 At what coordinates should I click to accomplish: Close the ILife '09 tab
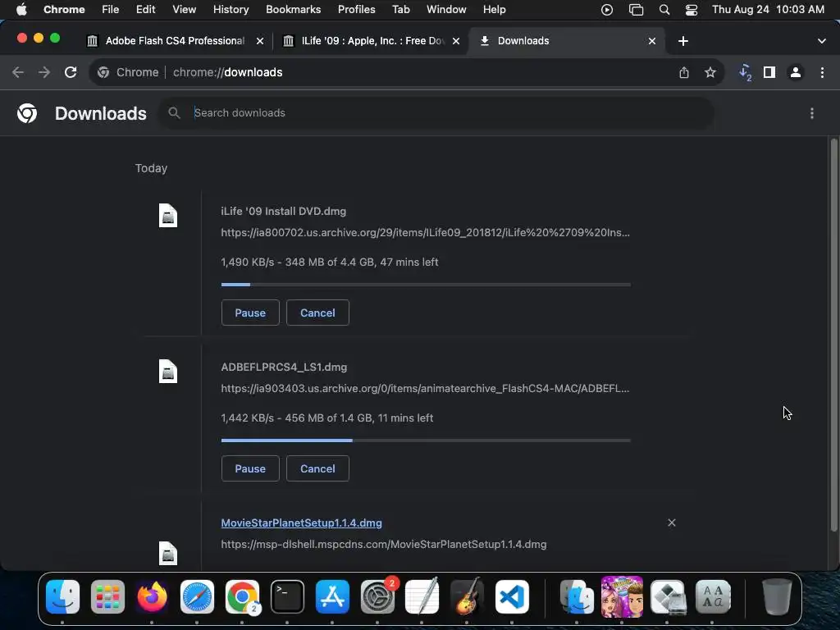click(x=456, y=41)
